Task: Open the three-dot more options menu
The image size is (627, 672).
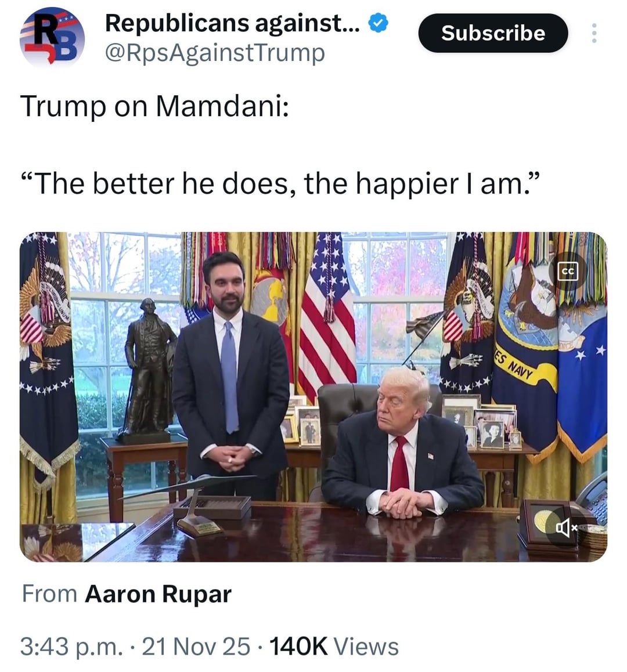Action: pos(594,33)
